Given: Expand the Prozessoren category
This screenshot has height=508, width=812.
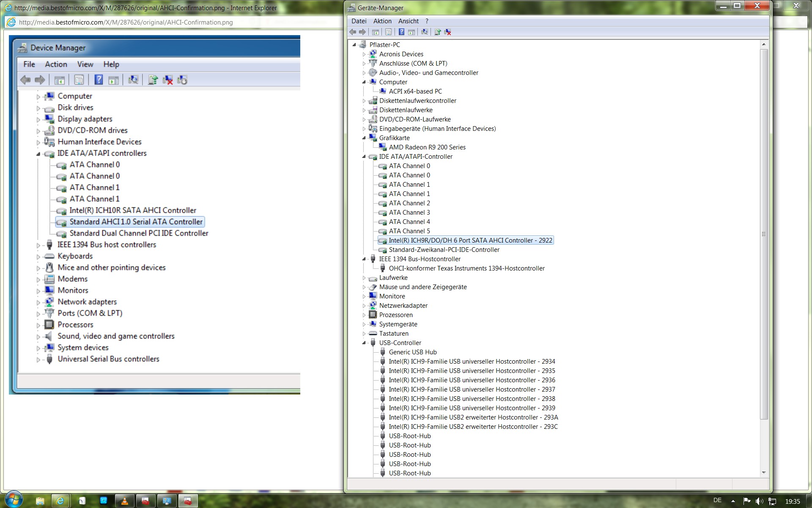Looking at the screenshot, I should pos(364,315).
